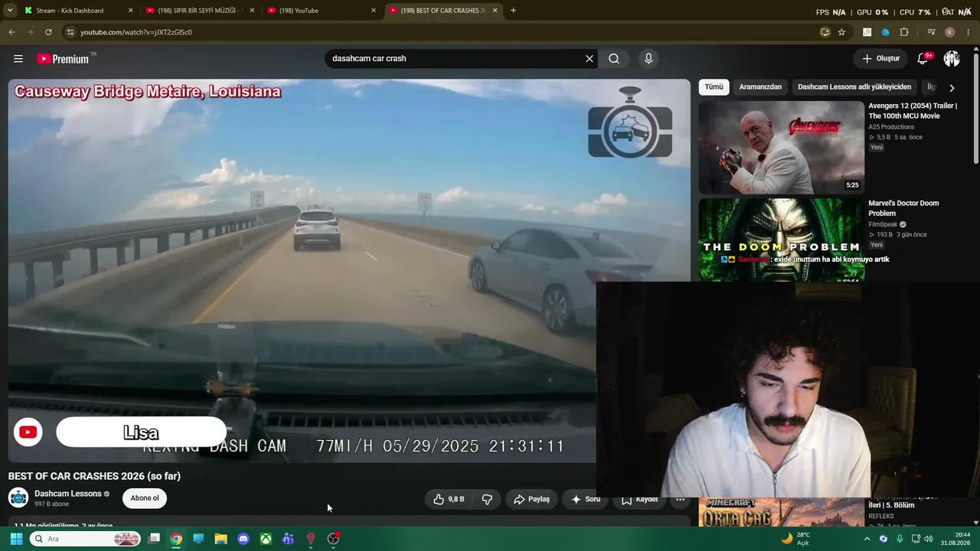Screen dimensions: 980x551
Task: Select the Tümü filter chip
Action: 714,87
